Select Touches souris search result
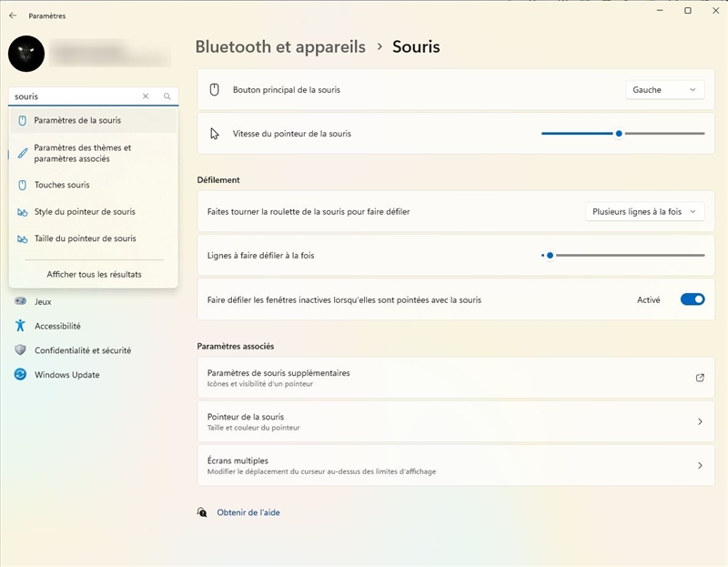 coord(62,185)
